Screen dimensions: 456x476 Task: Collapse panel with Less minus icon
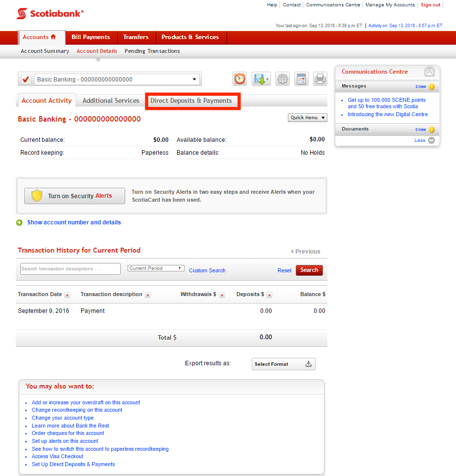[431, 140]
